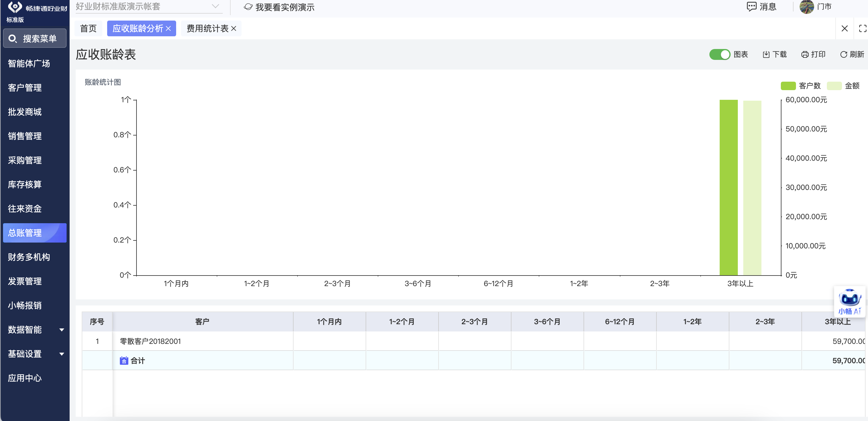This screenshot has width=868, height=421.
Task: Switch to the 首页 tab
Action: [x=88, y=29]
